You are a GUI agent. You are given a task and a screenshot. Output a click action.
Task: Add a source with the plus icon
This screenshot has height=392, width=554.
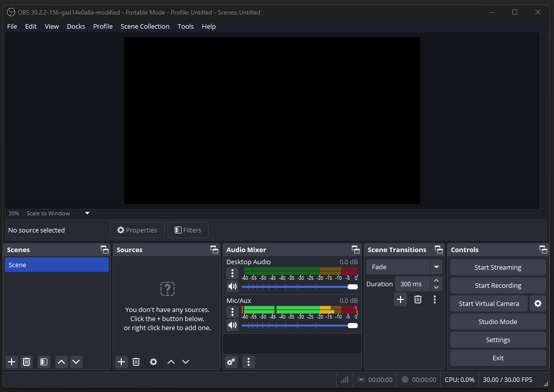(121, 362)
